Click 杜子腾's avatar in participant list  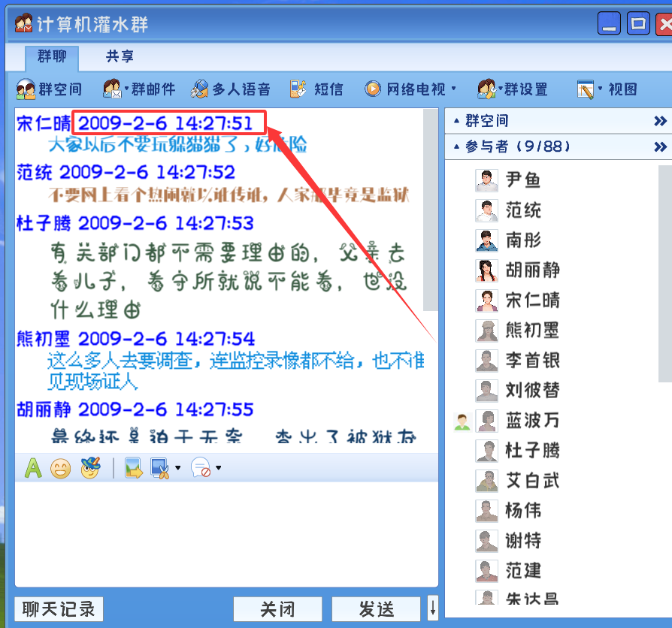tap(487, 451)
